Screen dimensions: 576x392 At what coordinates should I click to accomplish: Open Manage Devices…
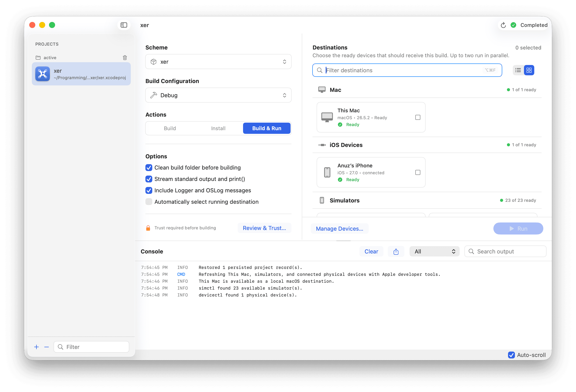point(339,229)
